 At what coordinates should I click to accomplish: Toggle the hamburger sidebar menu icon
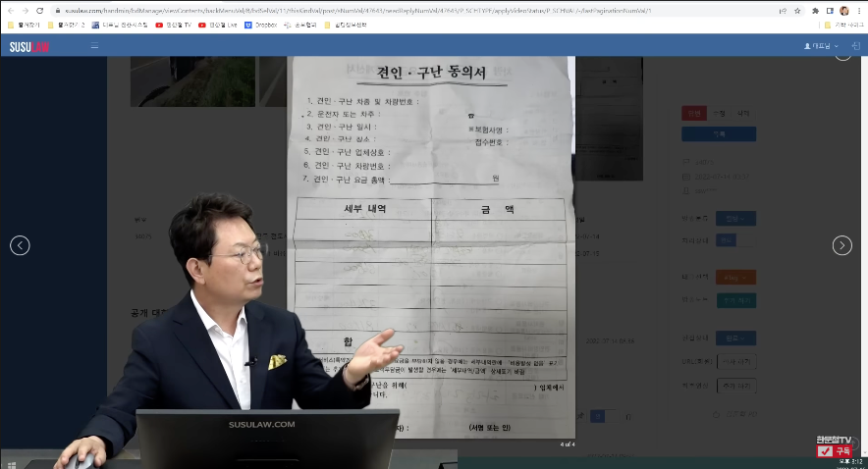click(94, 46)
